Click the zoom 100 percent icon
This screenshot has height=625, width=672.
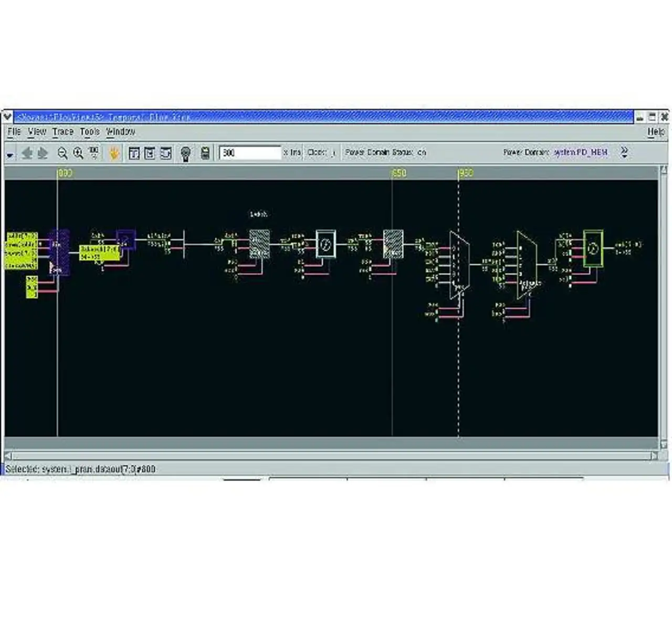(94, 153)
